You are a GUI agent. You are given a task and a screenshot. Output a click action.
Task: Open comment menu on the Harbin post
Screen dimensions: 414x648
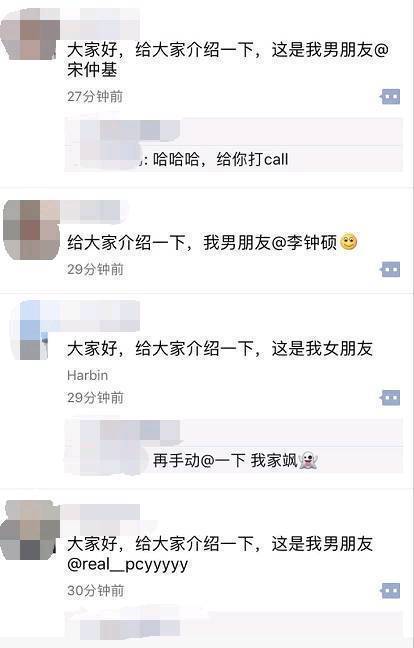coord(390,398)
